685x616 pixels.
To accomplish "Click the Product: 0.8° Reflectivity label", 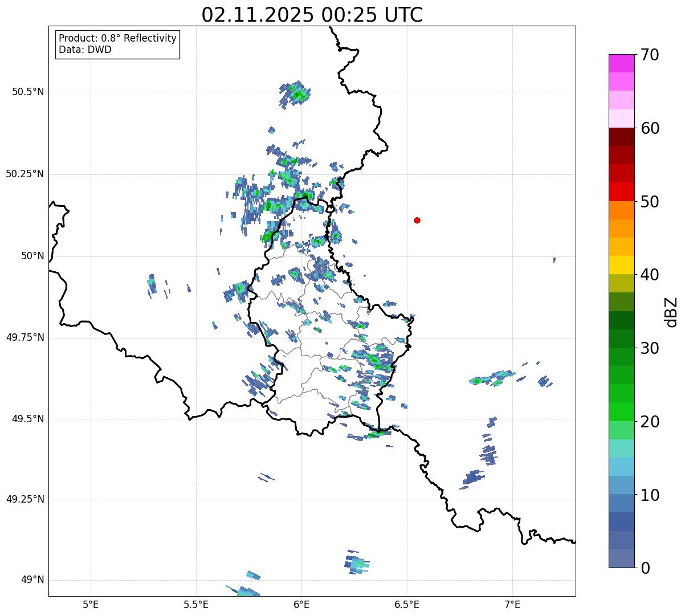I will pos(118,38).
